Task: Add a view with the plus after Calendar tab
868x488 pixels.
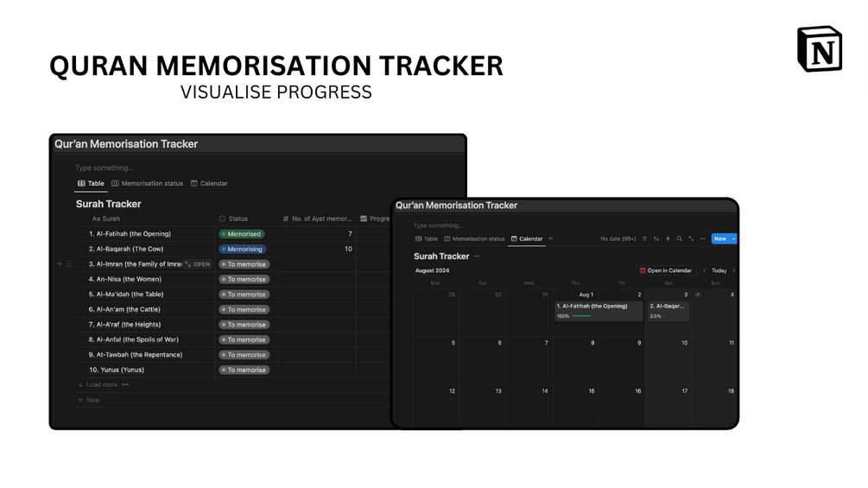Action: (550, 239)
